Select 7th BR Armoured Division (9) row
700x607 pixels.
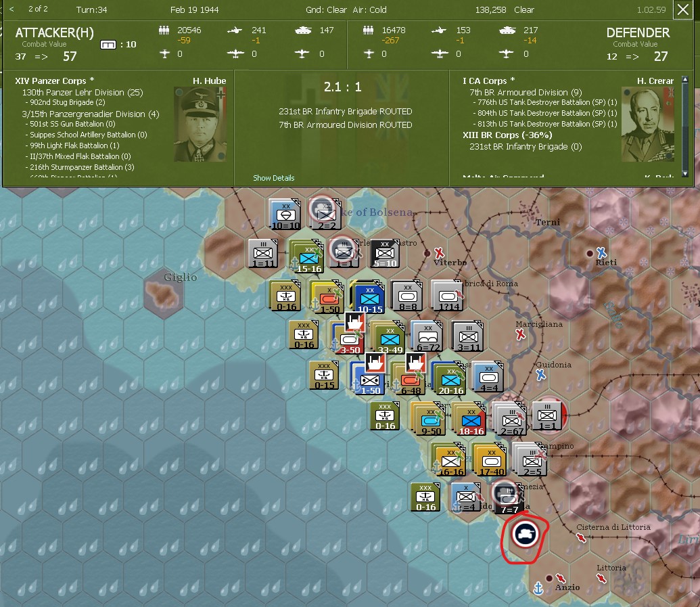click(526, 93)
